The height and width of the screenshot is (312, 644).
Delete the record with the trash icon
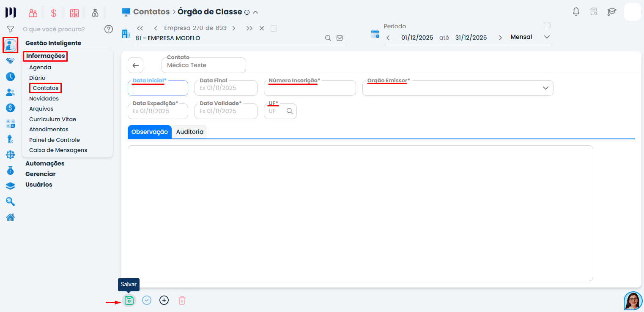[182, 301]
